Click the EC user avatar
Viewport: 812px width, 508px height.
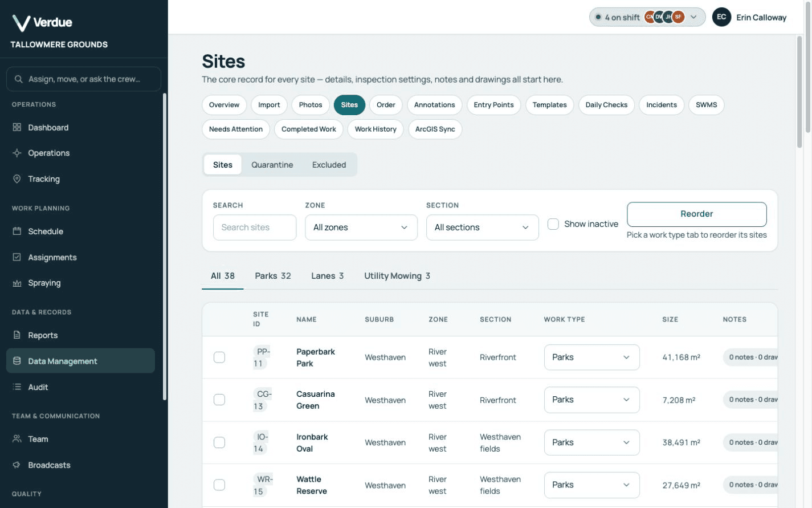[x=721, y=17]
